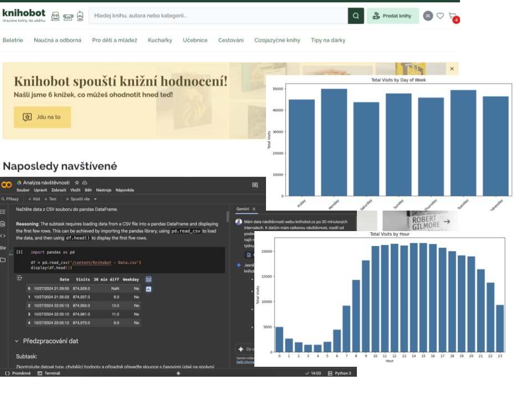Open the Zobrazit menu
This screenshot has width=532, height=399.
point(59,190)
